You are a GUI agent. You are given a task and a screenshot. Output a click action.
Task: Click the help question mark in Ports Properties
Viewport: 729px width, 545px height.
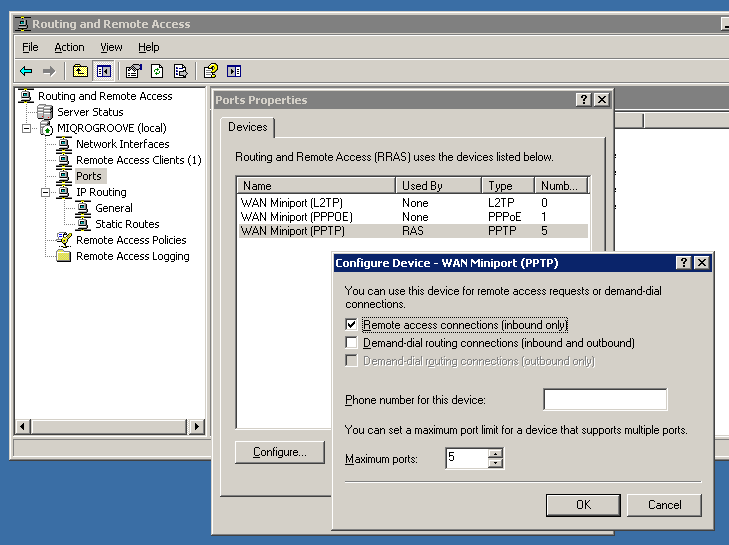(583, 100)
